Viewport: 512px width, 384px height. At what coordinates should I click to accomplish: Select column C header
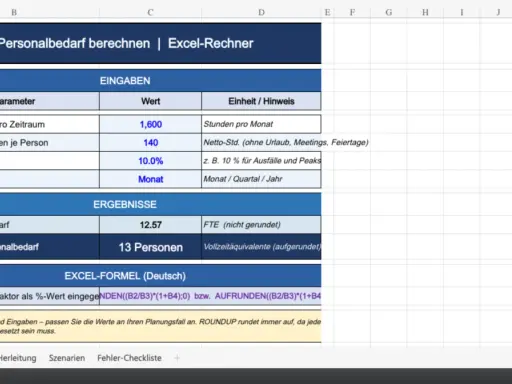point(150,12)
